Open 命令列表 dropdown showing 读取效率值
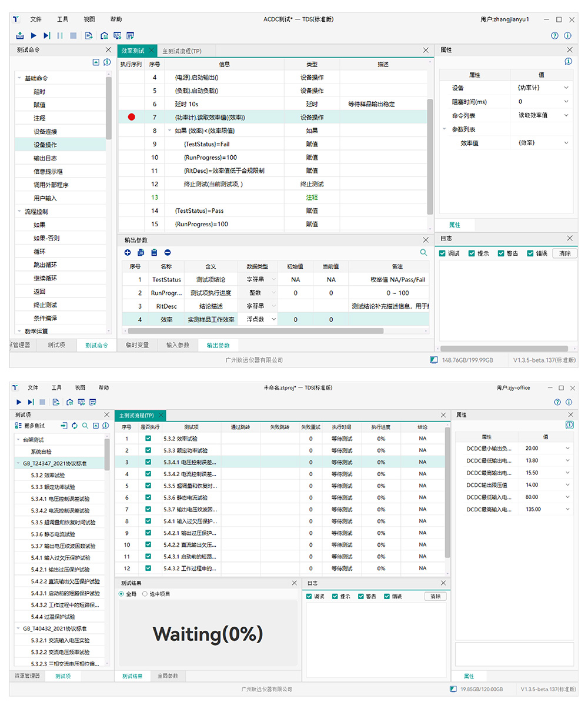The image size is (588, 709). 566,115
